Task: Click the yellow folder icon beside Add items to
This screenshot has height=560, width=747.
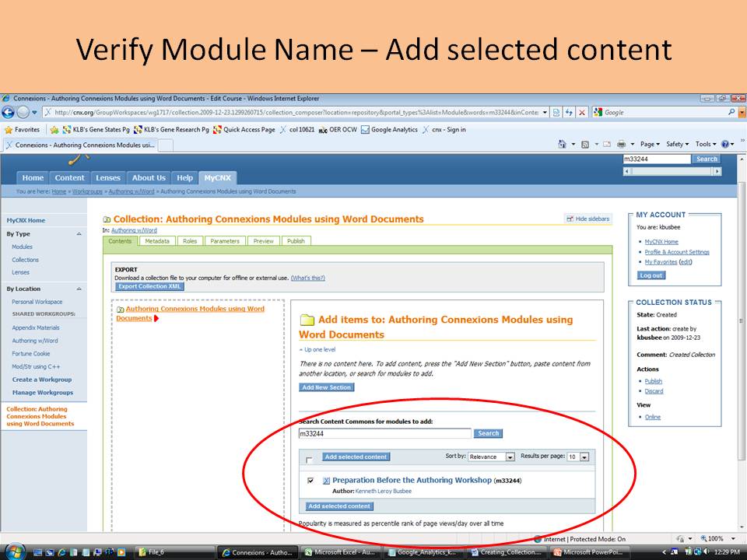Action: pos(307,320)
